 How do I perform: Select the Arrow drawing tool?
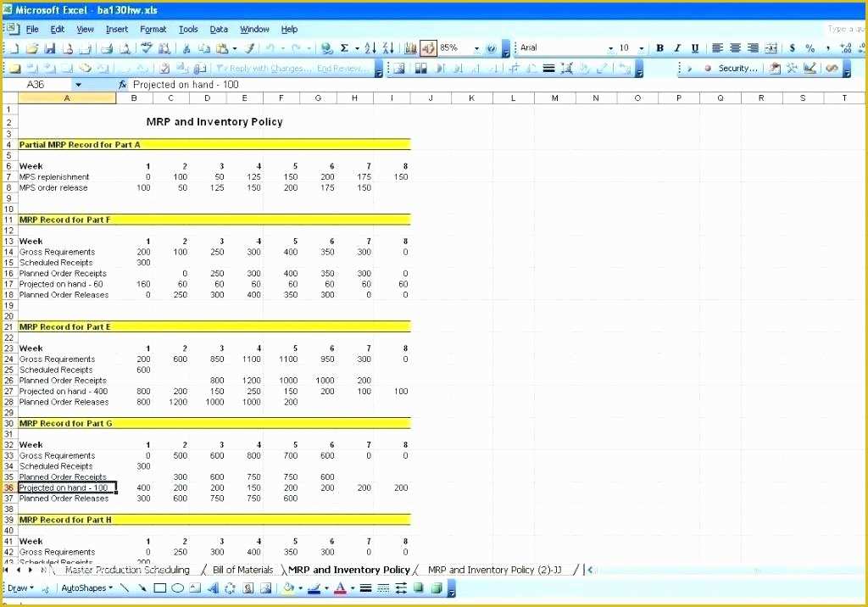click(142, 588)
